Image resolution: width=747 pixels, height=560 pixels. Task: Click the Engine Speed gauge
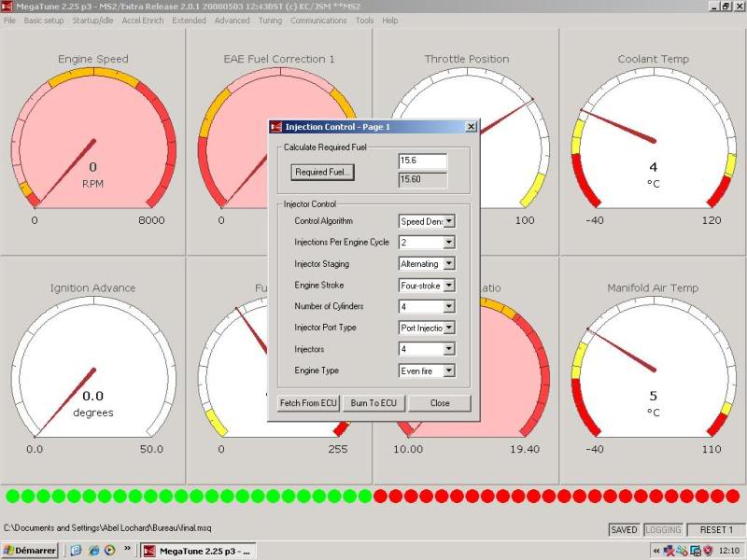tap(92, 142)
